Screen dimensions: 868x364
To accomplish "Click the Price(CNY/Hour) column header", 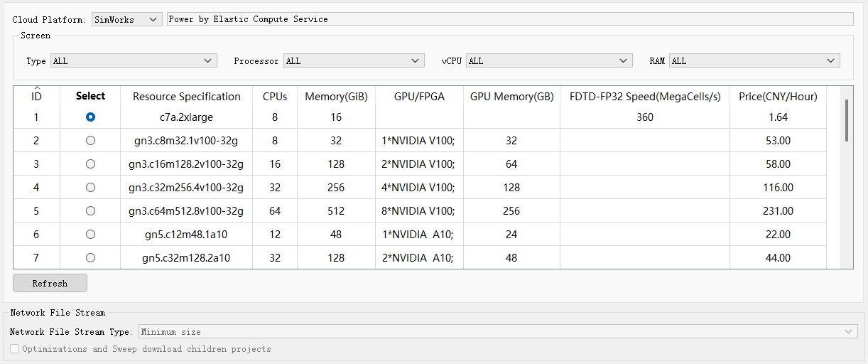I will [x=778, y=97].
